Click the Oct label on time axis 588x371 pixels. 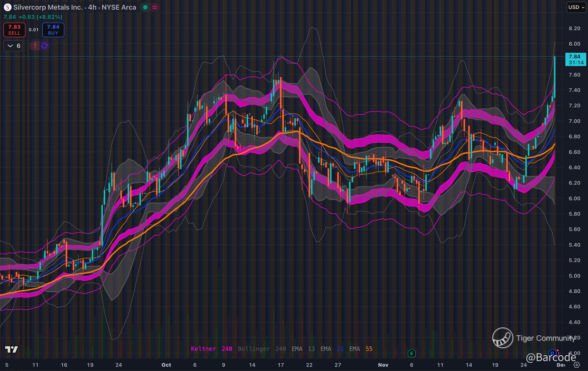[166, 365]
